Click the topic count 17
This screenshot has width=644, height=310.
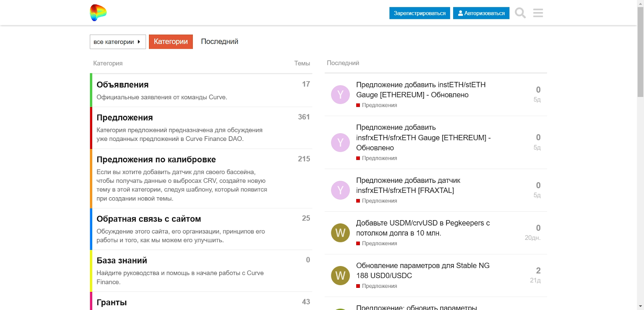click(306, 84)
